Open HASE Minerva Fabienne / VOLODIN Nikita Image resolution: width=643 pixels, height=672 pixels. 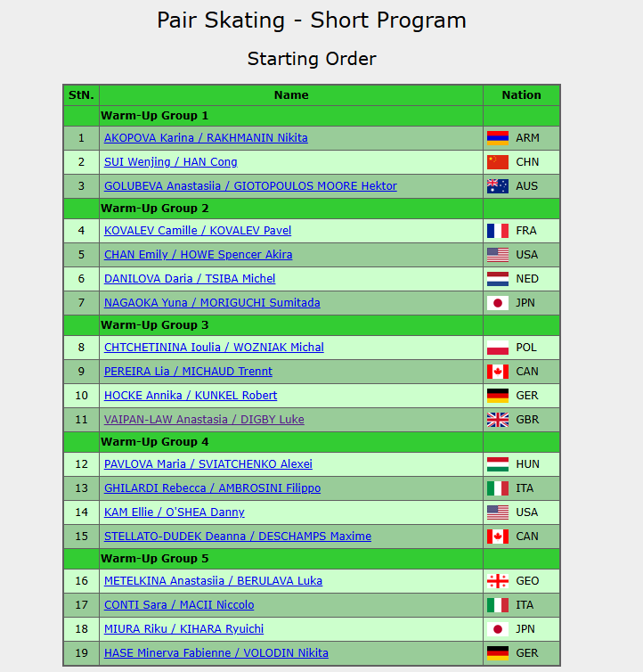216,653
